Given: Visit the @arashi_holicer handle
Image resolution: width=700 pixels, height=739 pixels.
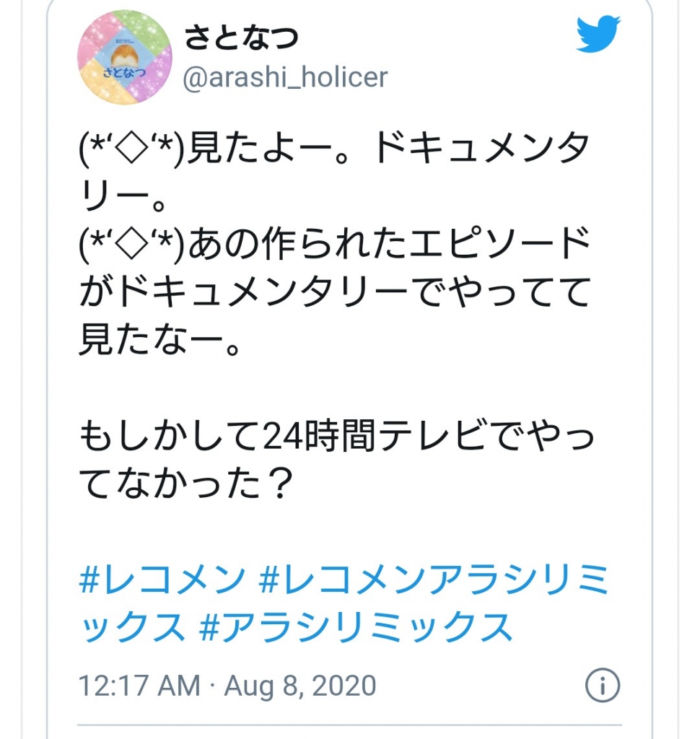Looking at the screenshot, I should (286, 77).
